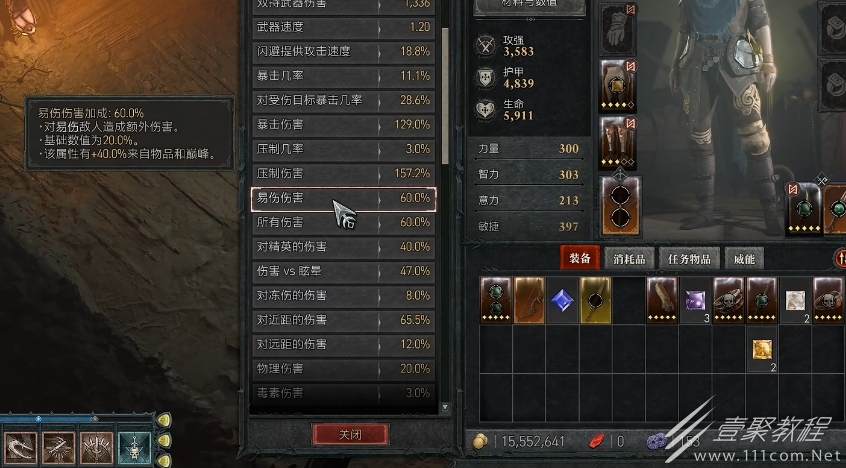Click the stats list scrollbar thumb
846x468 pixels.
(x=445, y=96)
